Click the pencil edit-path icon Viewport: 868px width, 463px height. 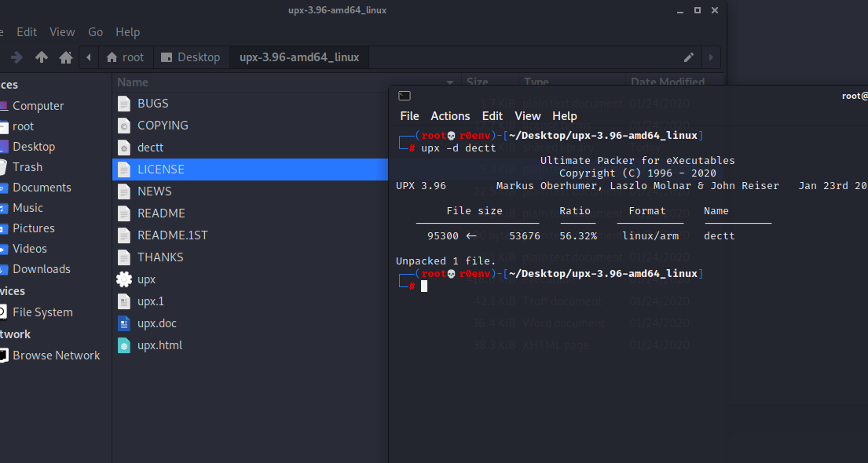(x=689, y=57)
